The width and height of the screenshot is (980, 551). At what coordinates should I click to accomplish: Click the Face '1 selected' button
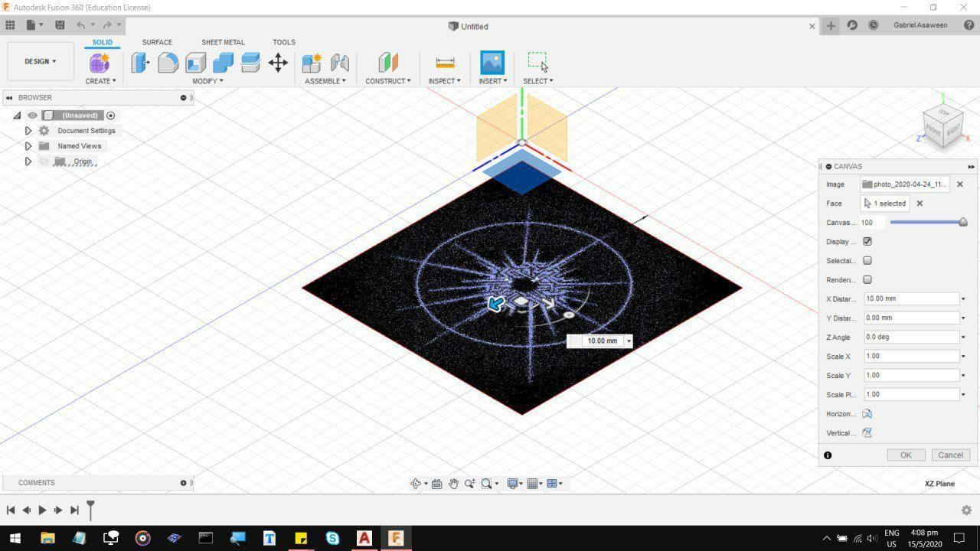884,204
